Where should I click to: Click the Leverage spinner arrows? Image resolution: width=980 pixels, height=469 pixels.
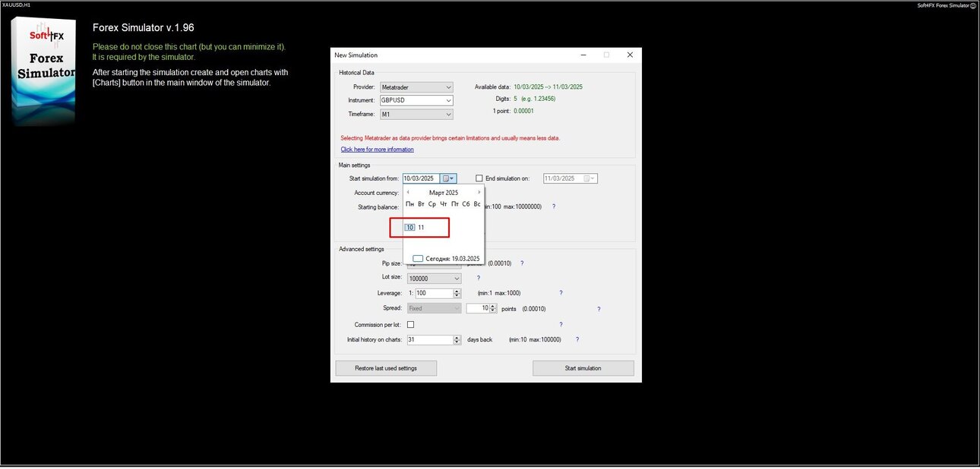457,293
